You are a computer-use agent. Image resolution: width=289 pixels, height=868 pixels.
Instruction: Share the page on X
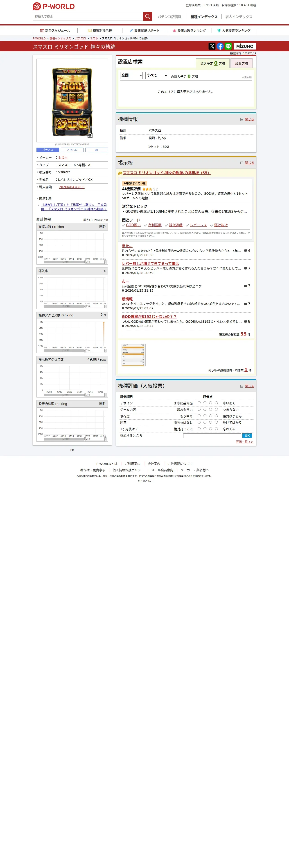click(212, 46)
